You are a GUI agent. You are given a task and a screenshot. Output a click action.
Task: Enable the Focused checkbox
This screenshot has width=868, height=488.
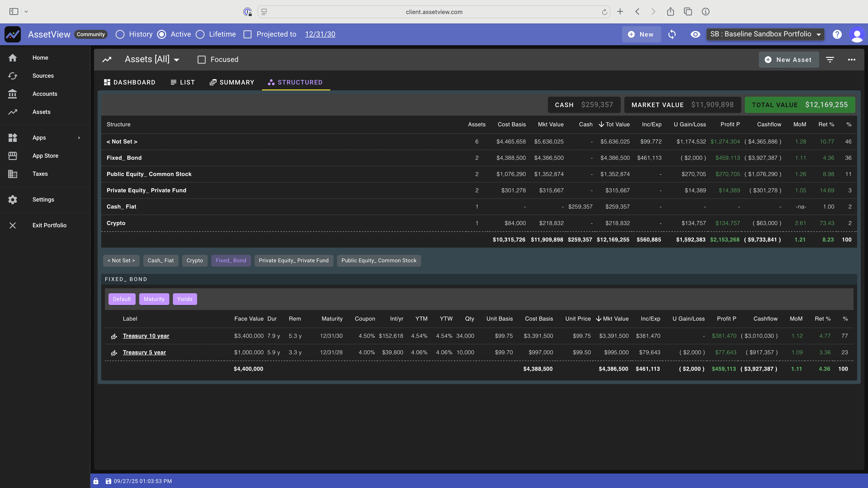click(x=201, y=59)
